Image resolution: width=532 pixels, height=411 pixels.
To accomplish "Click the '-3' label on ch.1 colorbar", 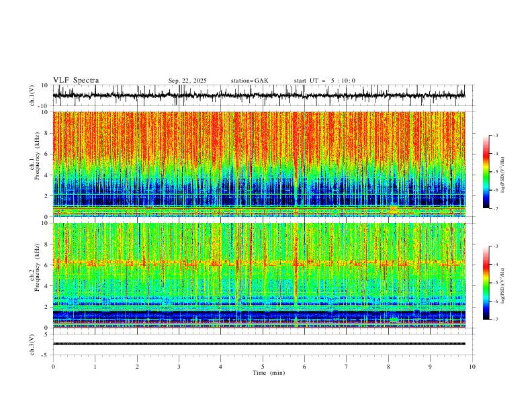I will 496,135.
